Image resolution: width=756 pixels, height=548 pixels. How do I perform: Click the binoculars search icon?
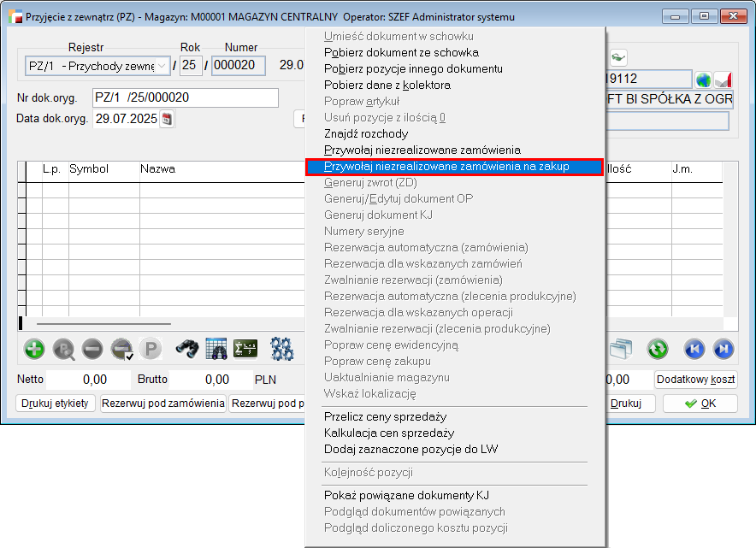187,349
